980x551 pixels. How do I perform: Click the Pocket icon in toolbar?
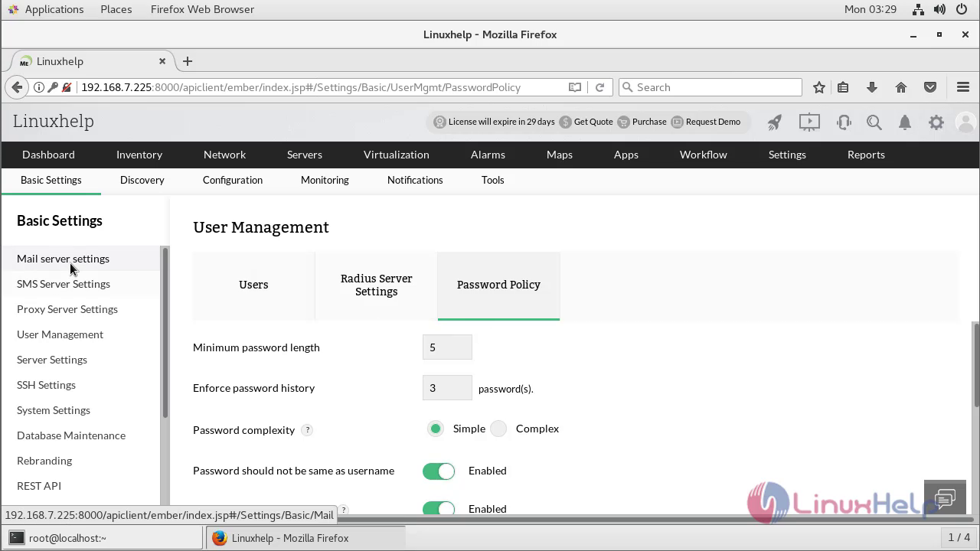[x=930, y=87]
